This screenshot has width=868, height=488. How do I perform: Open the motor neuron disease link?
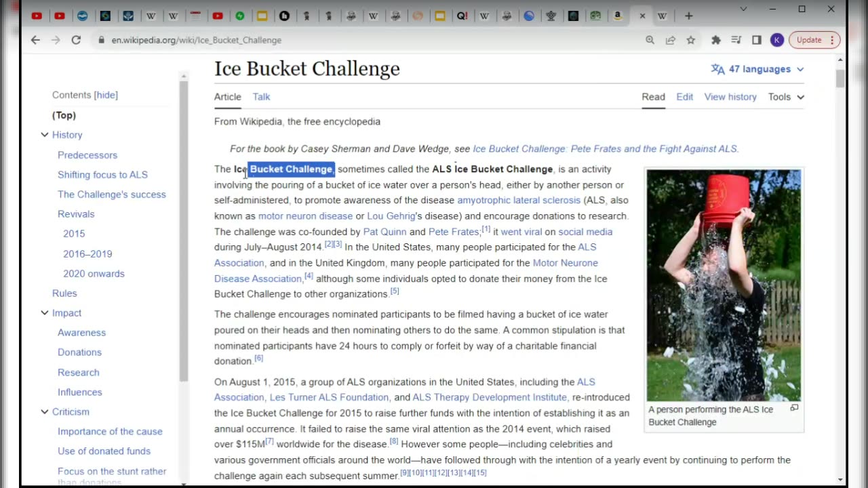point(305,216)
